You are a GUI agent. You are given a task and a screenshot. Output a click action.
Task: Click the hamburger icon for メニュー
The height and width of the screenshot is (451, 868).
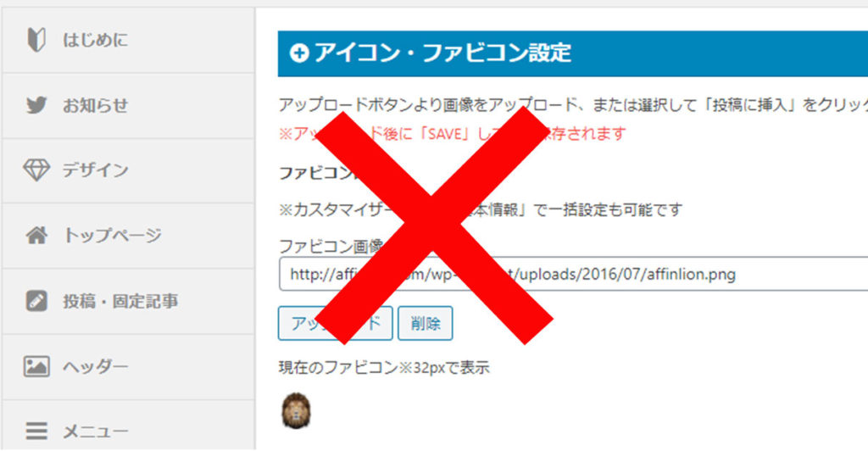[x=36, y=432]
